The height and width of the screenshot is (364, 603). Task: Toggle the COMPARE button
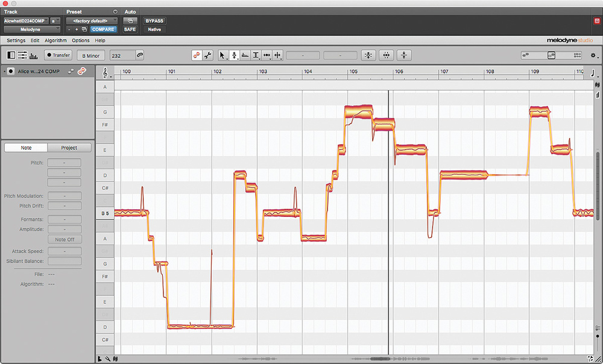point(103,29)
